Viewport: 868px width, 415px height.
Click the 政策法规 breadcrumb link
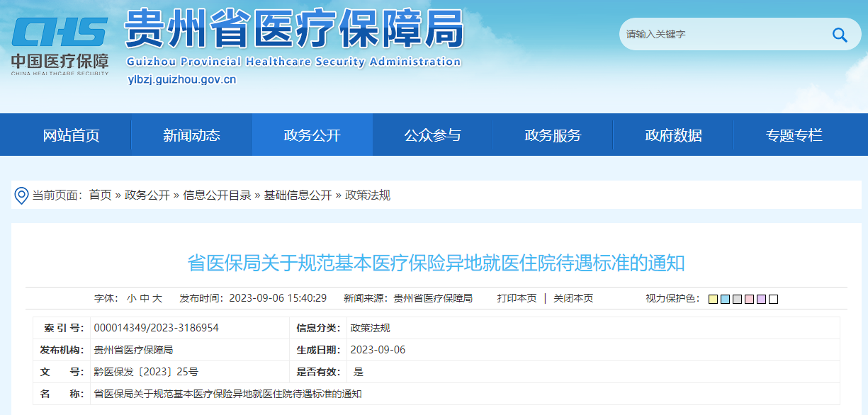(367, 195)
